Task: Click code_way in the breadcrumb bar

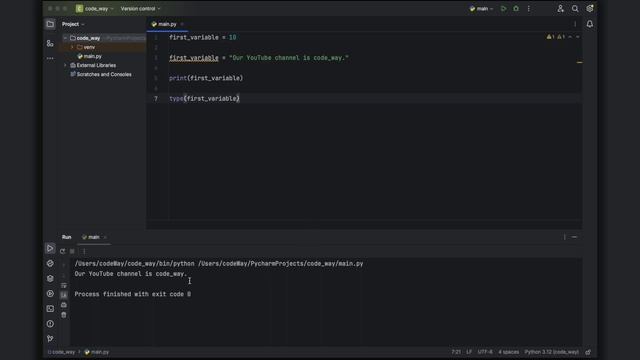Action: click(62, 352)
